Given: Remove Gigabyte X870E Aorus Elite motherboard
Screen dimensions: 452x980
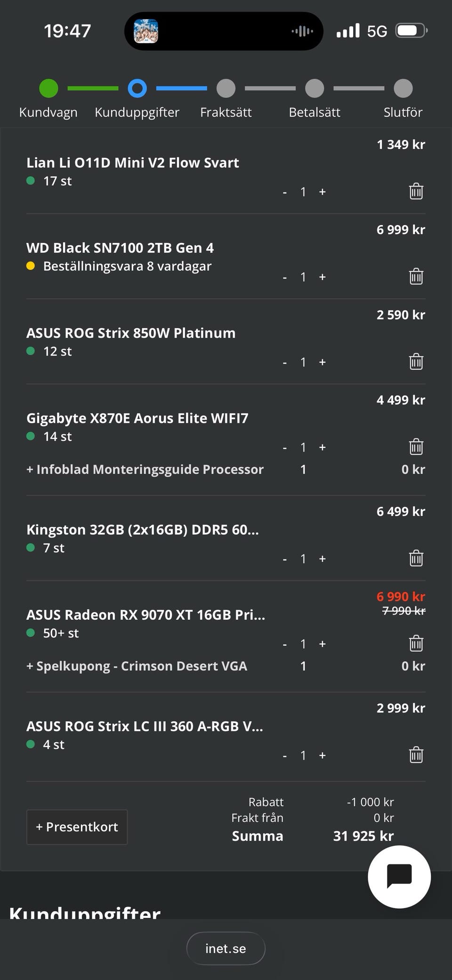Looking at the screenshot, I should coord(416,447).
